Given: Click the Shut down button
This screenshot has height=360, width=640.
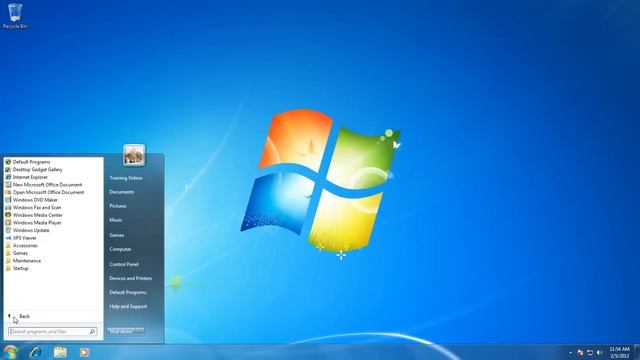Looking at the screenshot, I should click(x=121, y=331).
